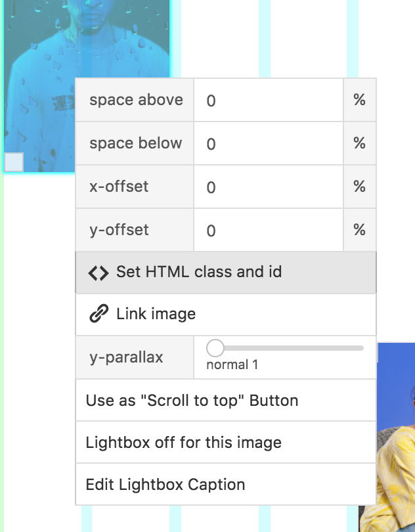Toggle the space above percent unit
Screen dimensions: 415x532
click(359, 100)
